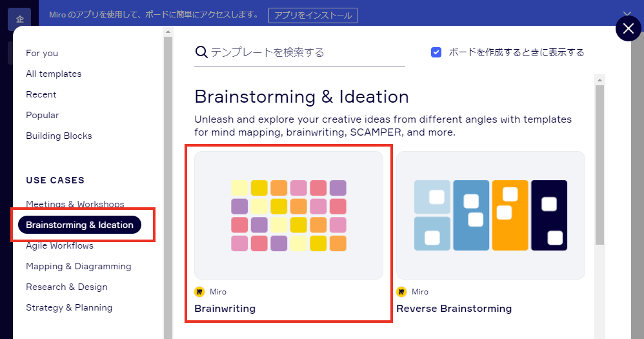Viewport: 644px width, 339px height.
Task: Open the For you category
Action: [x=42, y=53]
